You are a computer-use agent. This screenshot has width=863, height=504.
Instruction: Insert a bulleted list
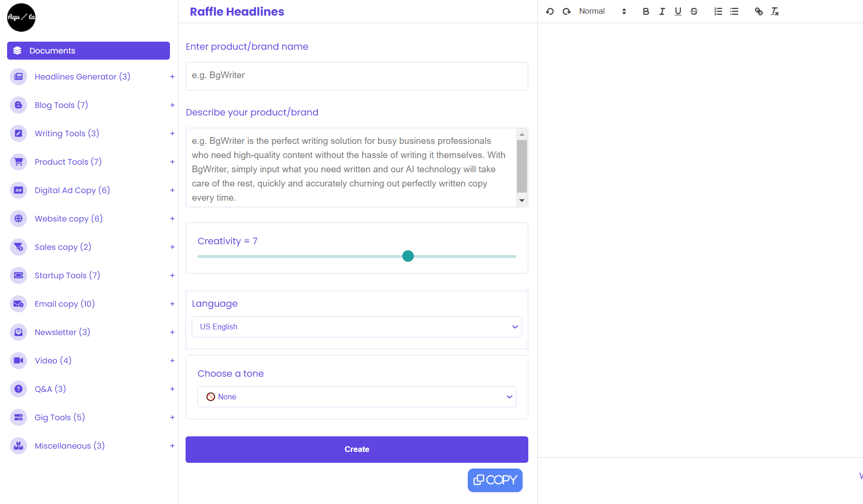(x=734, y=11)
